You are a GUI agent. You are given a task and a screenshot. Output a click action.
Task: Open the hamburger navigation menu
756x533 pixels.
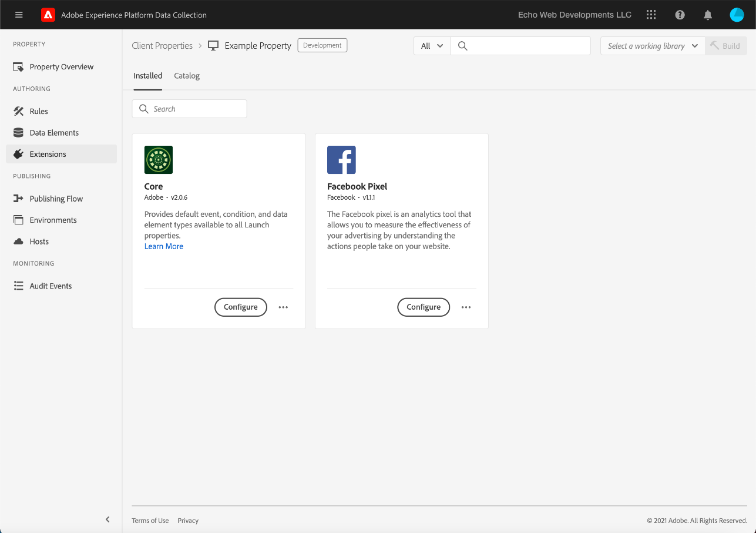click(x=19, y=15)
